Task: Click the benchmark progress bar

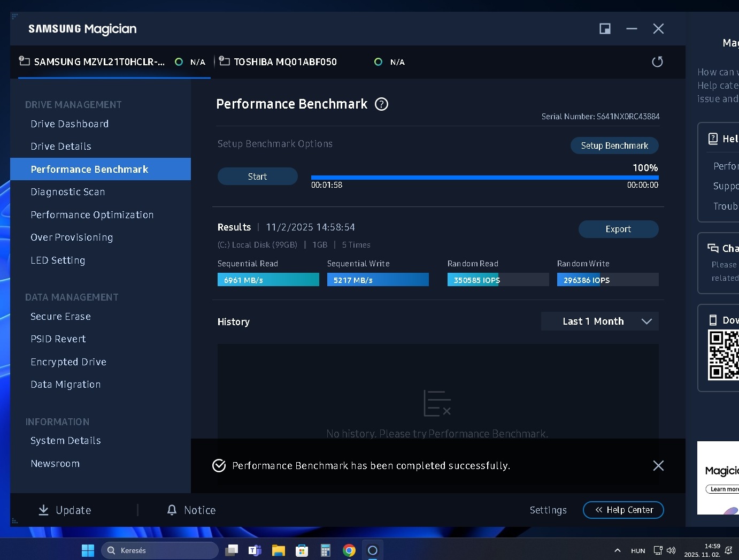Action: coord(485,178)
